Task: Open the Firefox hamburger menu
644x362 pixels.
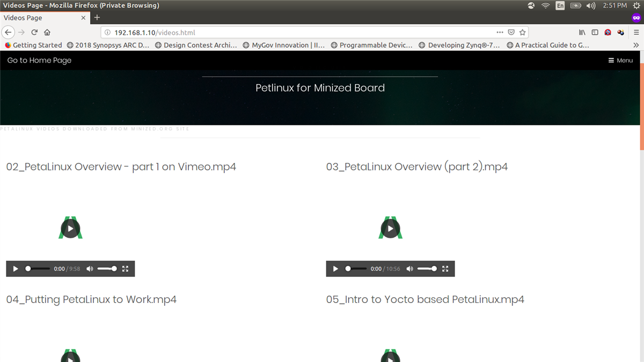Action: click(636, 32)
